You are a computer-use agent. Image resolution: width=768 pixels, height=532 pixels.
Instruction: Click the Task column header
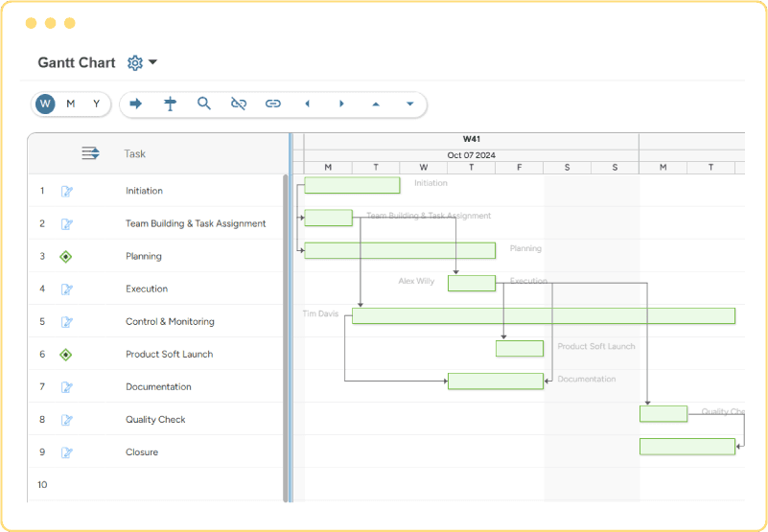pyautogui.click(x=134, y=153)
